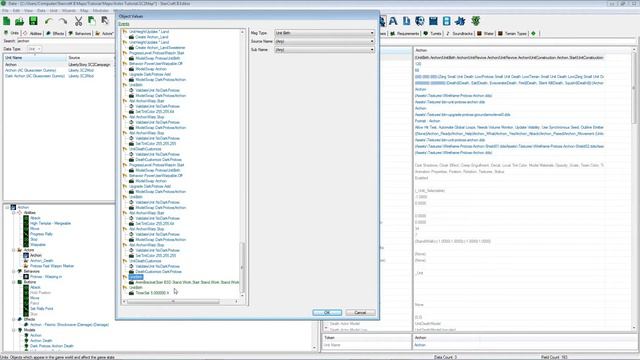
Task: Confirm the Object Values dialog with OK
Action: 327,312
